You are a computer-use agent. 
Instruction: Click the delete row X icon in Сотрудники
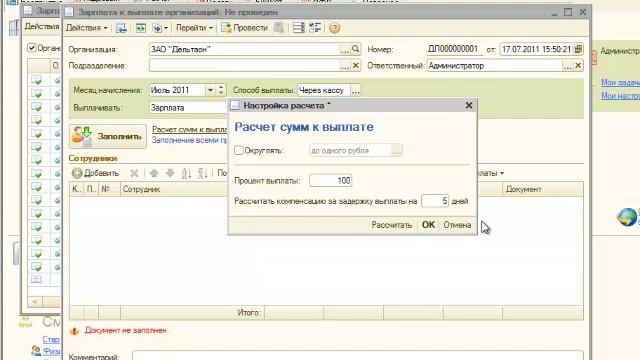[134, 173]
